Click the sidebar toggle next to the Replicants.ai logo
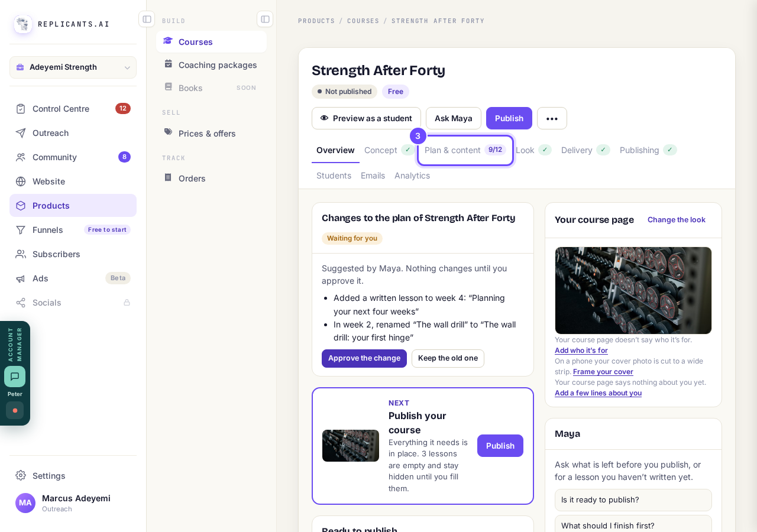 tap(147, 19)
